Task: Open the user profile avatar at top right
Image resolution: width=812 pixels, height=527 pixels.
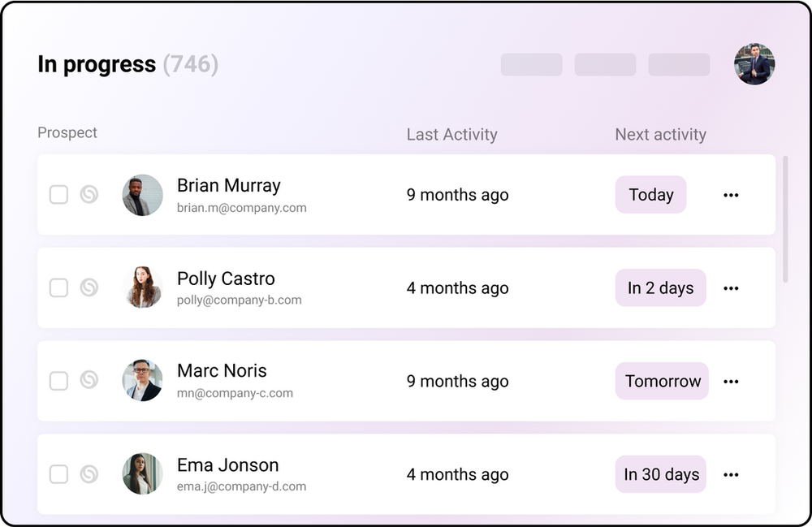Action: 754,64
